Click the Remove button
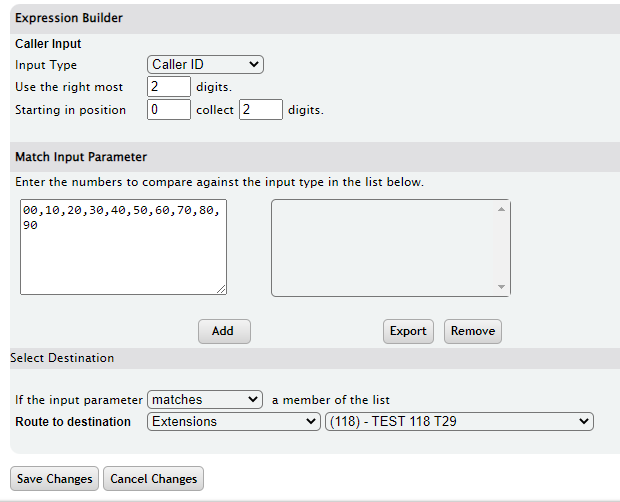Viewport: 620px width, 502px height. tap(473, 331)
